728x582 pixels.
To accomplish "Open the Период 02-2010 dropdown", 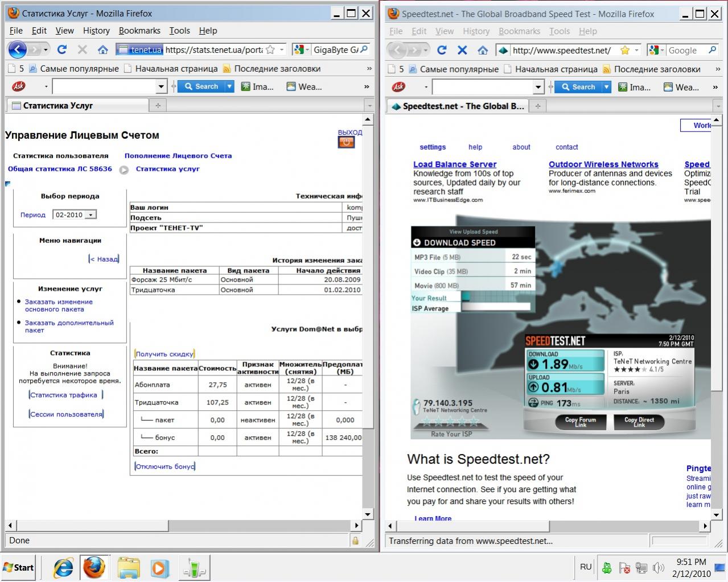I will [x=91, y=215].
